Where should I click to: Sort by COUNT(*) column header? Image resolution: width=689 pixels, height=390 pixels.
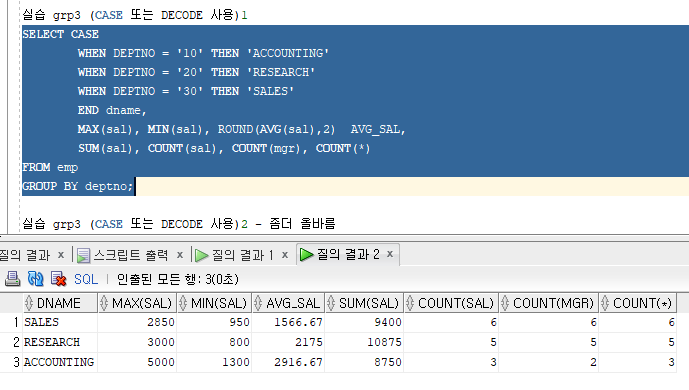(638, 303)
